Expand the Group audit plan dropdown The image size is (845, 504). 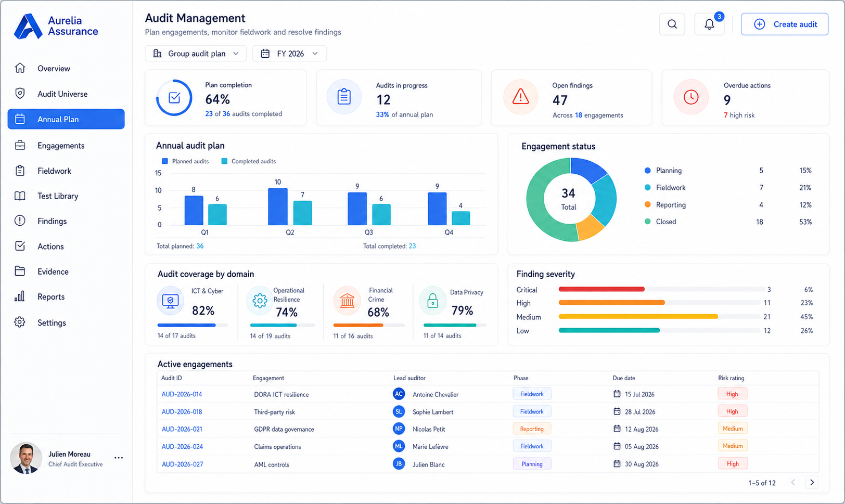[196, 54]
